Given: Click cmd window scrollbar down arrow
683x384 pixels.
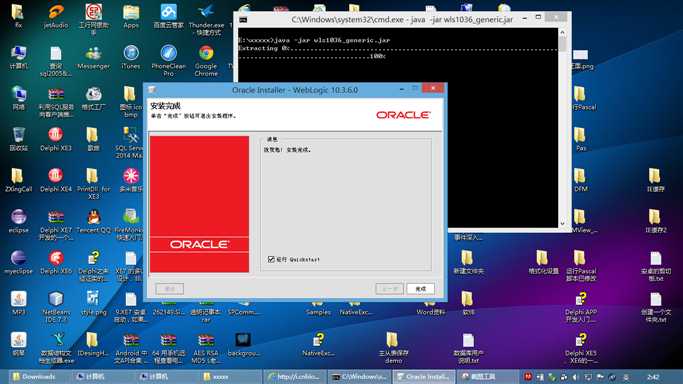Looking at the screenshot, I should coord(562,223).
